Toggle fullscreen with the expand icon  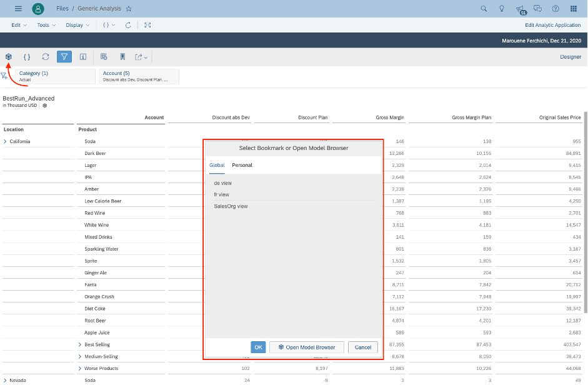coord(147,25)
